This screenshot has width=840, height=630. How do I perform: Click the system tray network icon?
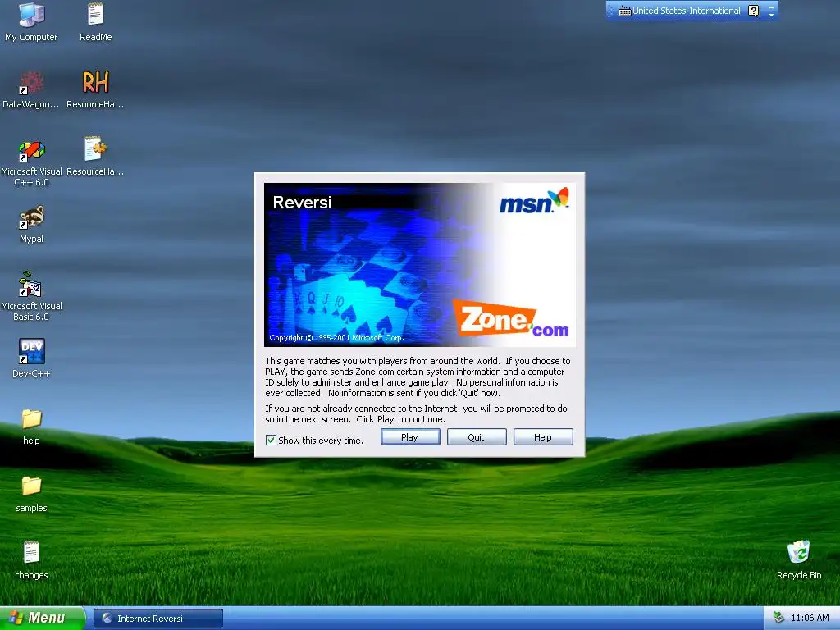click(x=778, y=618)
